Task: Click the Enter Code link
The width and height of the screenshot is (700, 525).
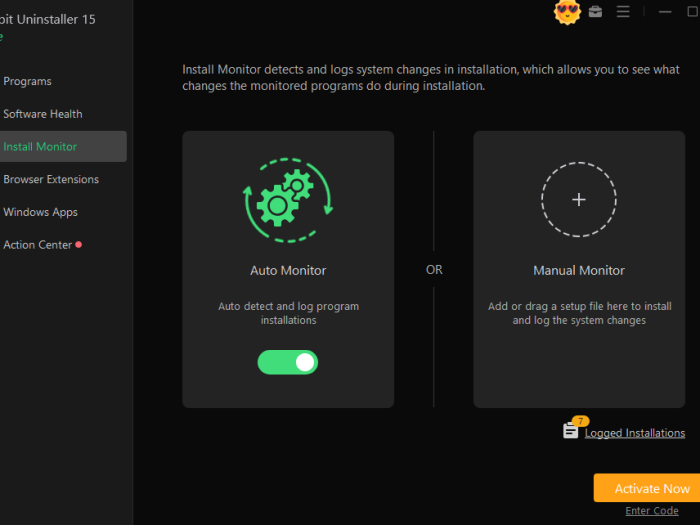Action: pyautogui.click(x=651, y=511)
